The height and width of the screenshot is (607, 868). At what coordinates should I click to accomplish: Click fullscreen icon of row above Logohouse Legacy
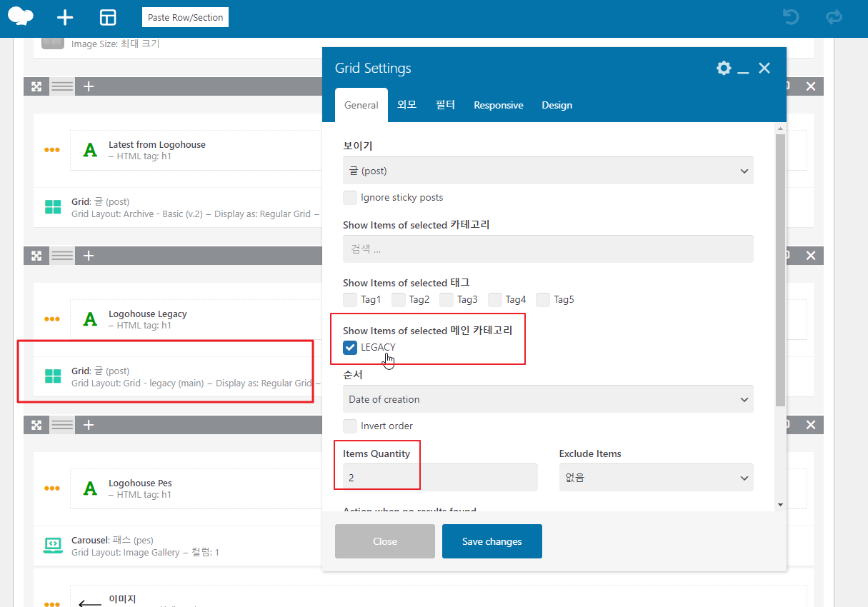[x=36, y=256]
